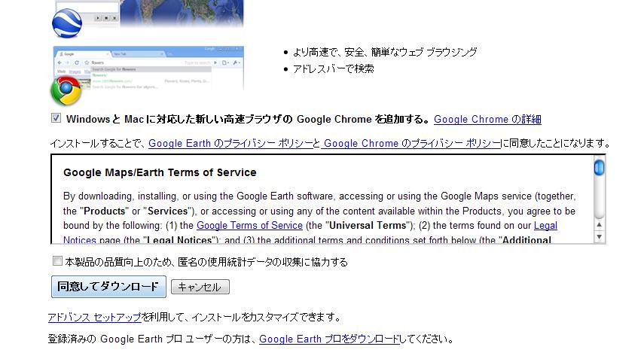This screenshot has height=362, width=644.
Task: Open Google Chrome の詳細 link
Action: click(487, 120)
